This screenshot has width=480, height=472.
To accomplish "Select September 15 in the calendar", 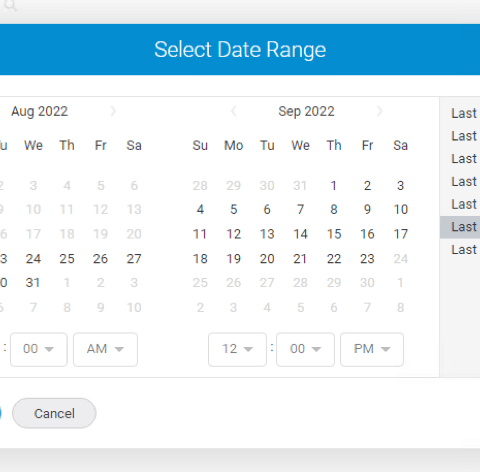I will pyautogui.click(x=334, y=234).
